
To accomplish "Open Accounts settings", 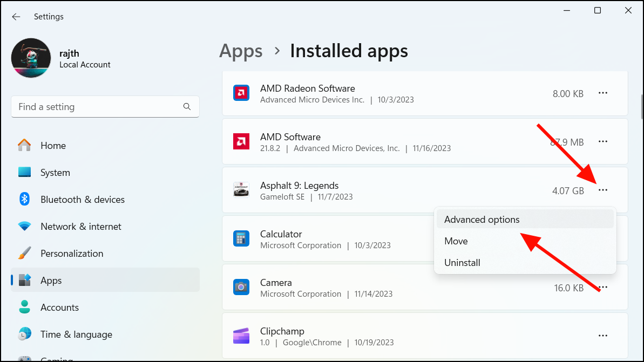I will click(x=59, y=307).
